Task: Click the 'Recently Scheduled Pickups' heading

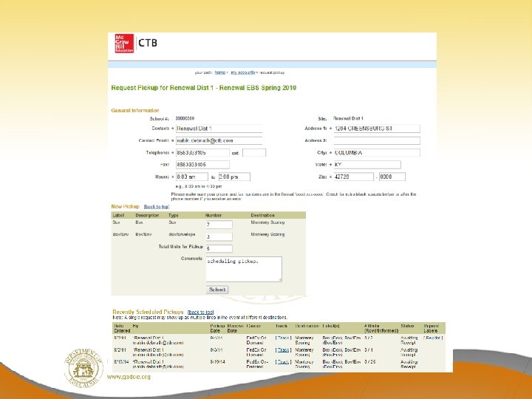Action: [148, 312]
